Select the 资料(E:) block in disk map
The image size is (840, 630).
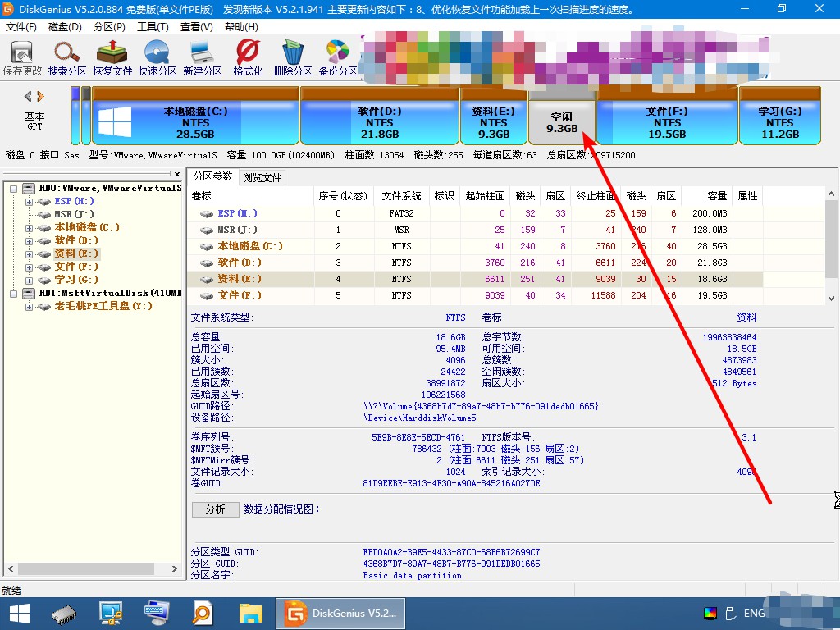[x=493, y=116]
